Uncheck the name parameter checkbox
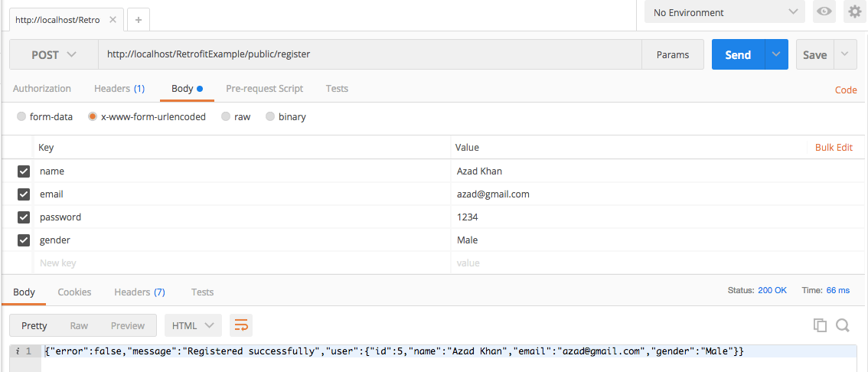 pyautogui.click(x=24, y=171)
